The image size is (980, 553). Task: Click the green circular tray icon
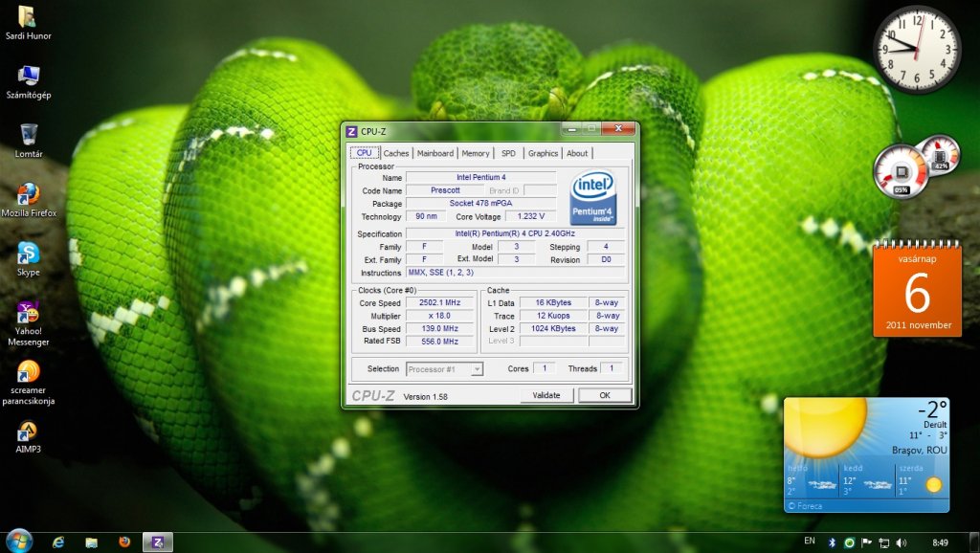click(849, 542)
